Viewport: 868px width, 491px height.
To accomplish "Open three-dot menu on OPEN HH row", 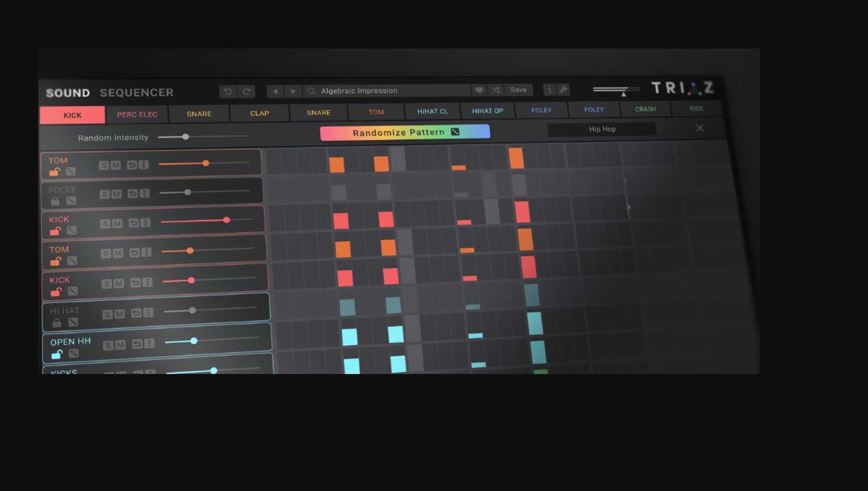I will pos(150,343).
